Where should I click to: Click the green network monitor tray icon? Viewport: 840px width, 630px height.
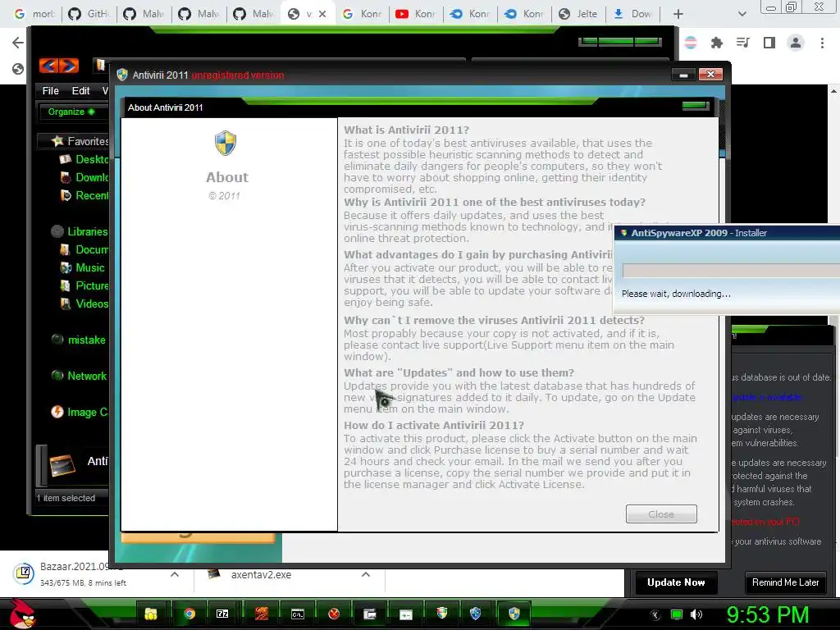pos(677,614)
